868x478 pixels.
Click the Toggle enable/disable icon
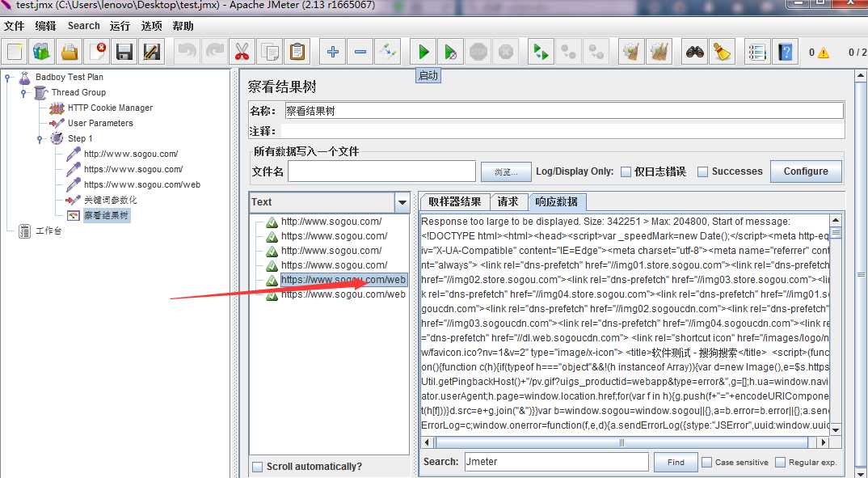click(387, 52)
